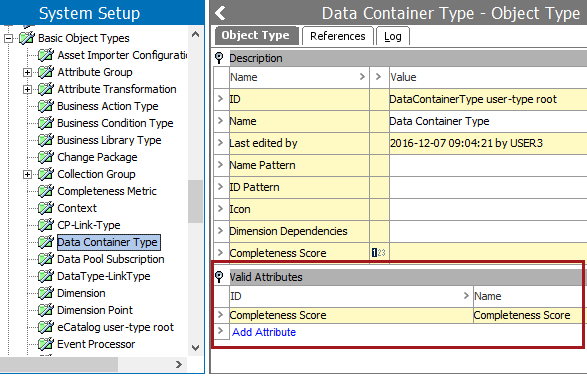The image size is (587, 379).
Task: Expand the Collection Group node
Action: click(27, 174)
